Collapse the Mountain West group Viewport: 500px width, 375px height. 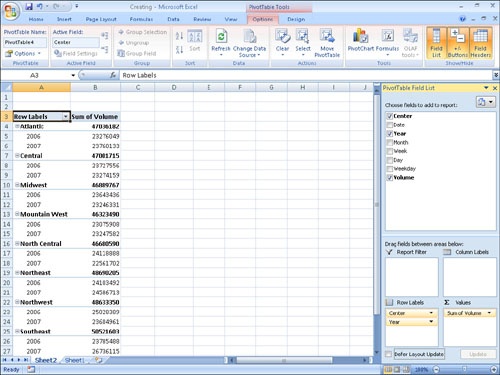[x=17, y=214]
